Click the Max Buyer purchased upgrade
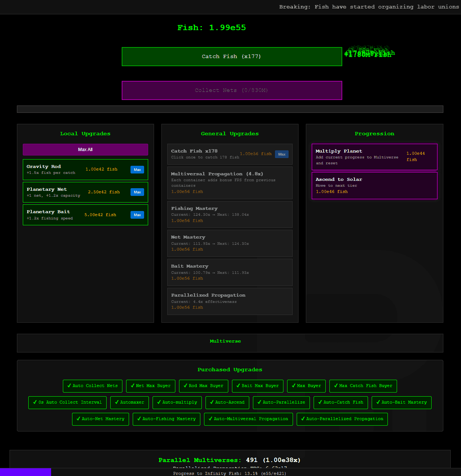This screenshot has height=476, width=461. click(x=307, y=386)
